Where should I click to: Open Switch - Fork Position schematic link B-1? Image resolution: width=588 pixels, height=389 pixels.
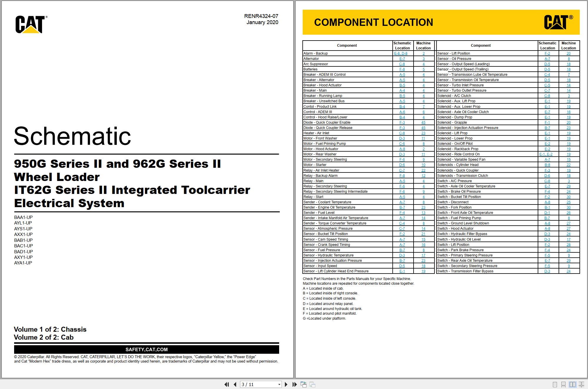click(547, 207)
